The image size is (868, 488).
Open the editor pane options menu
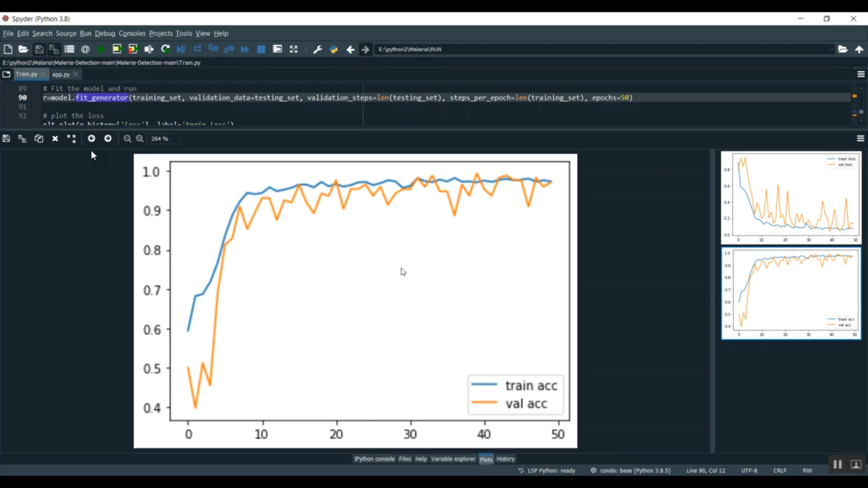(860, 75)
